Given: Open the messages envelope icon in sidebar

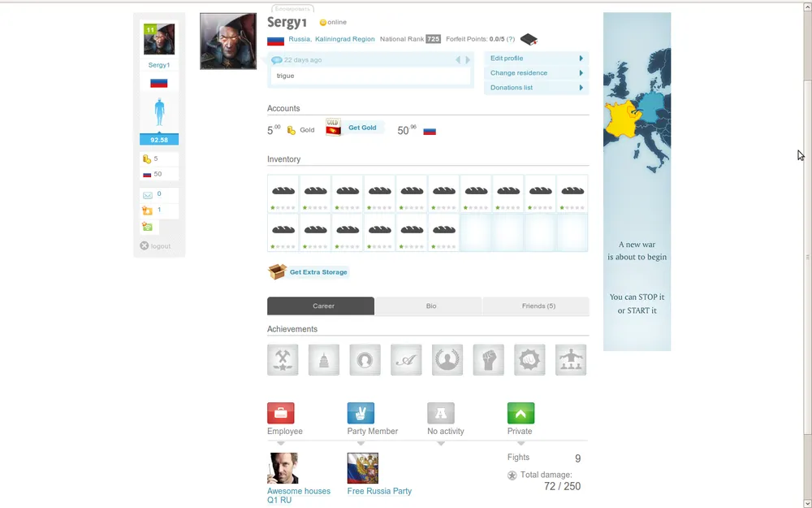Looking at the screenshot, I should tap(148, 195).
